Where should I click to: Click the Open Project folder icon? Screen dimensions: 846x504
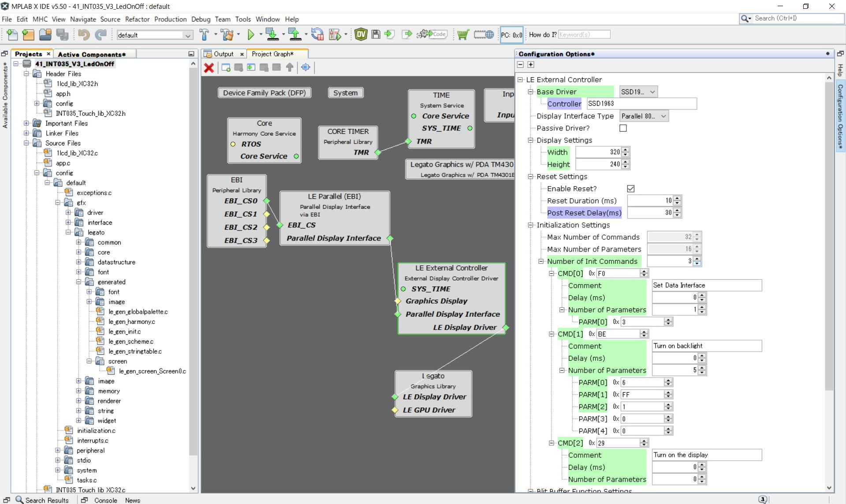[x=45, y=34]
